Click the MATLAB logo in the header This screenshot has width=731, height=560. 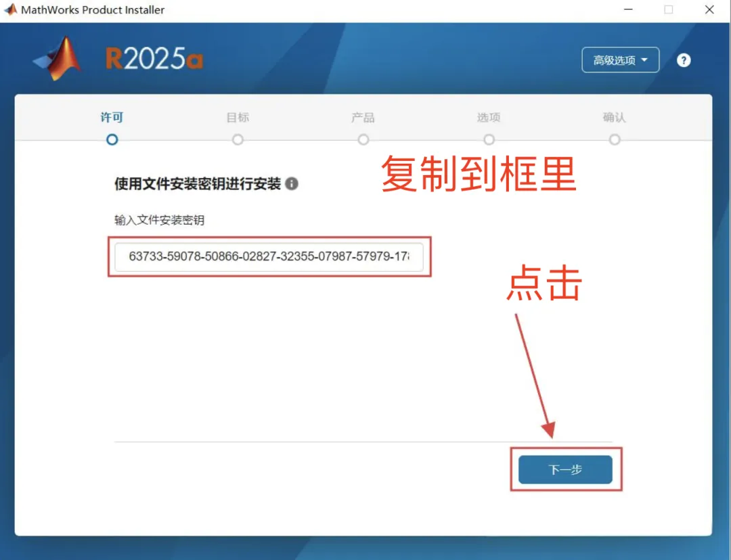coord(58,59)
